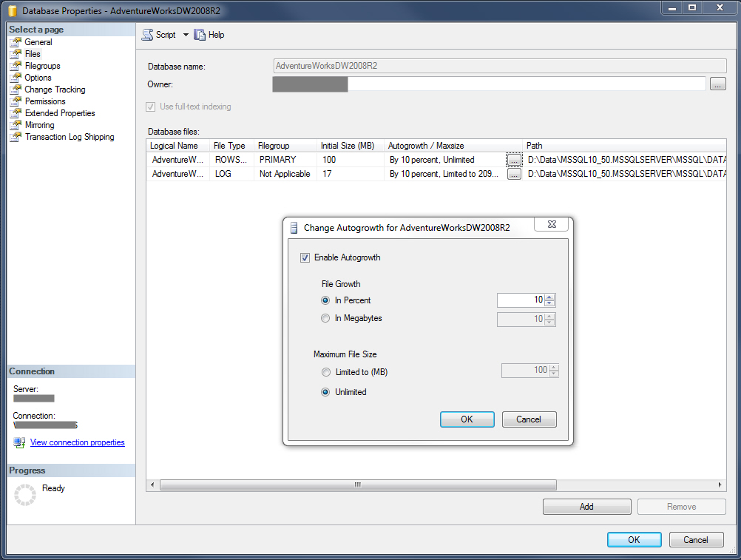This screenshot has width=741, height=560.
Task: Click the Help book icon
Action: (199, 34)
